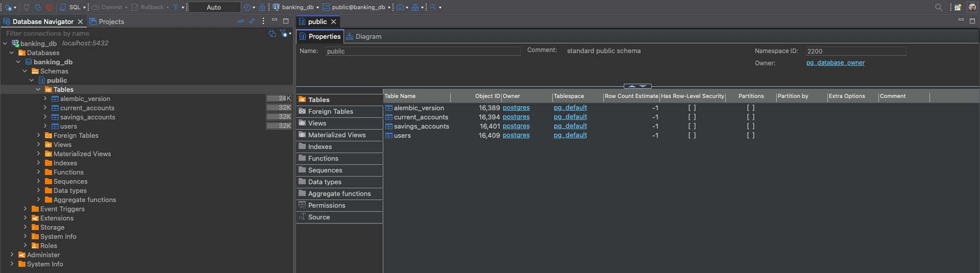Toggle Partitions checkbox for users table
The height and width of the screenshot is (273, 980).
[x=751, y=135]
